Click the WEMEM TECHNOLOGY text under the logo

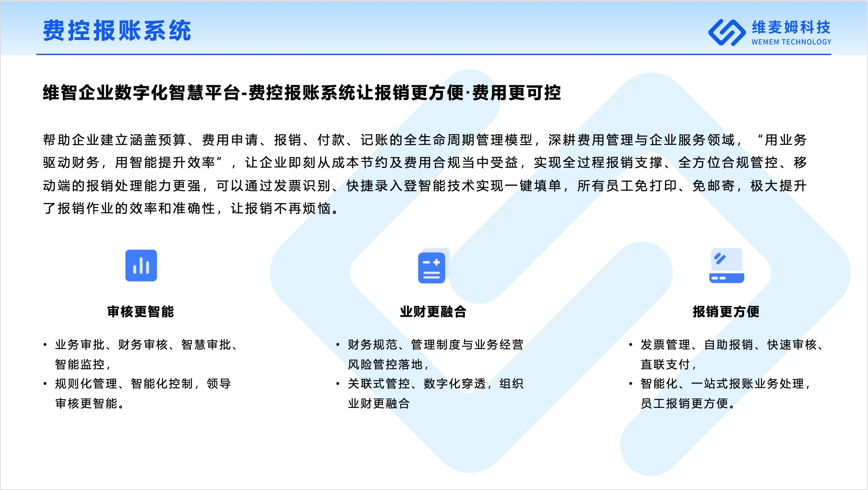point(791,42)
